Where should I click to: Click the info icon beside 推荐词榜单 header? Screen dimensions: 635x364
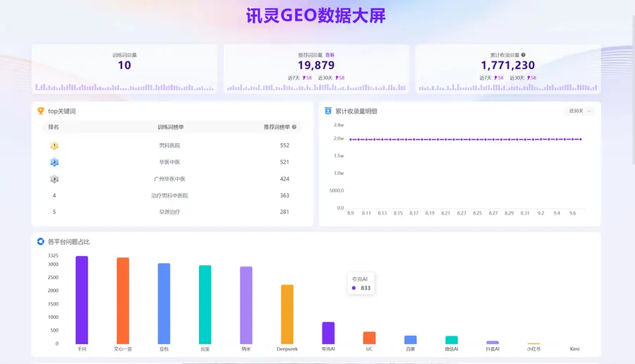coord(294,127)
